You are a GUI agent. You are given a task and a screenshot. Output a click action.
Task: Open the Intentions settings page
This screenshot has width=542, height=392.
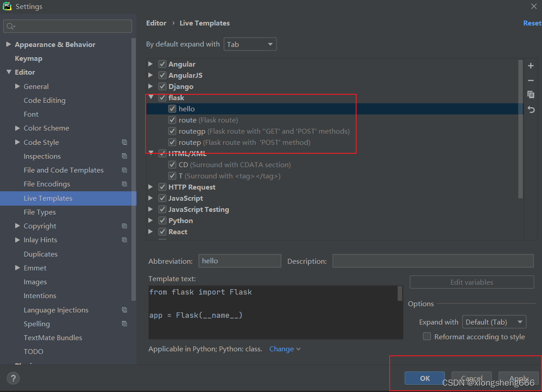tap(40, 295)
